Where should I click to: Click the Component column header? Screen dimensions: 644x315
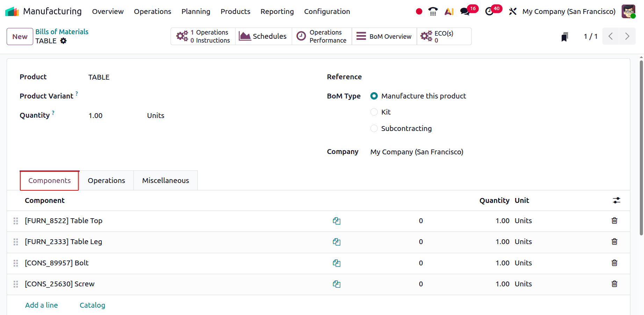point(45,200)
